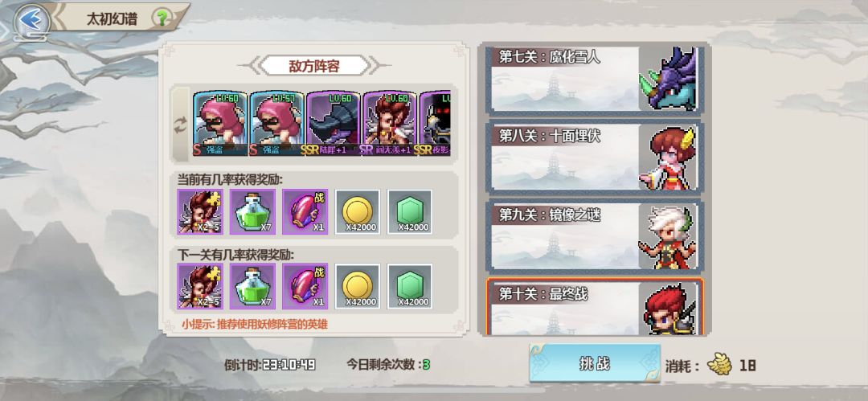Open the green question mark help

point(162,18)
